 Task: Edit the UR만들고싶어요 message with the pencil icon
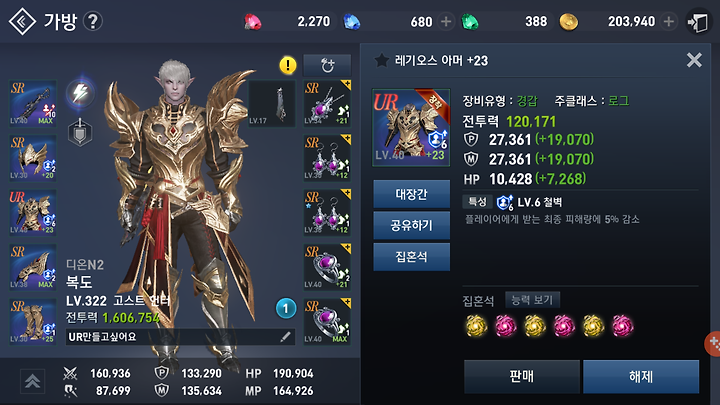coord(285,337)
